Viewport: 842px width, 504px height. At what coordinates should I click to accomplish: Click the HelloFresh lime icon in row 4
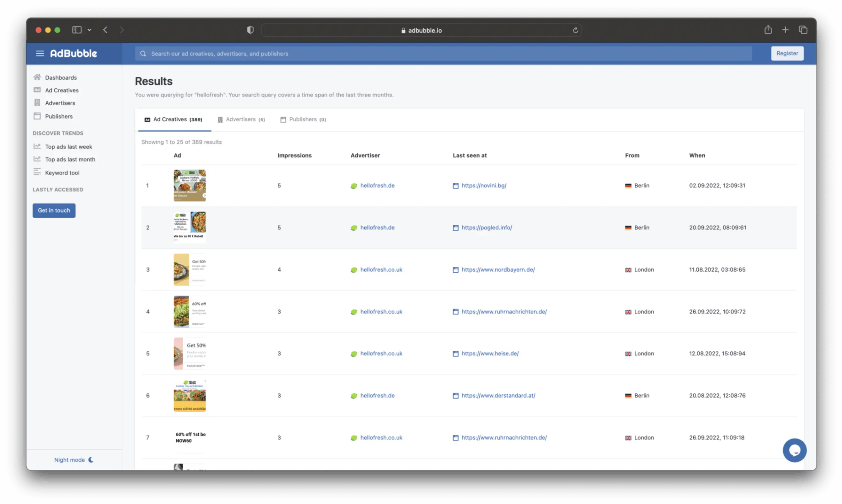(x=353, y=312)
